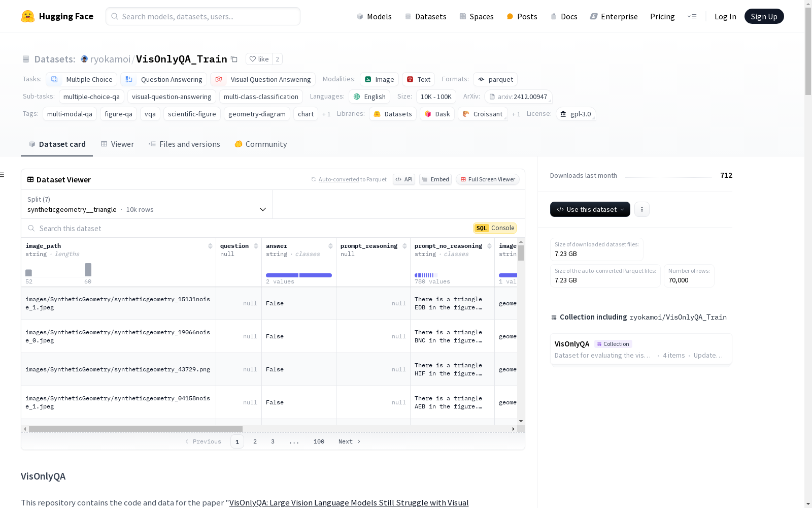The height and width of the screenshot is (508, 812).
Task: Expand the Split subset dropdown
Action: point(147,204)
